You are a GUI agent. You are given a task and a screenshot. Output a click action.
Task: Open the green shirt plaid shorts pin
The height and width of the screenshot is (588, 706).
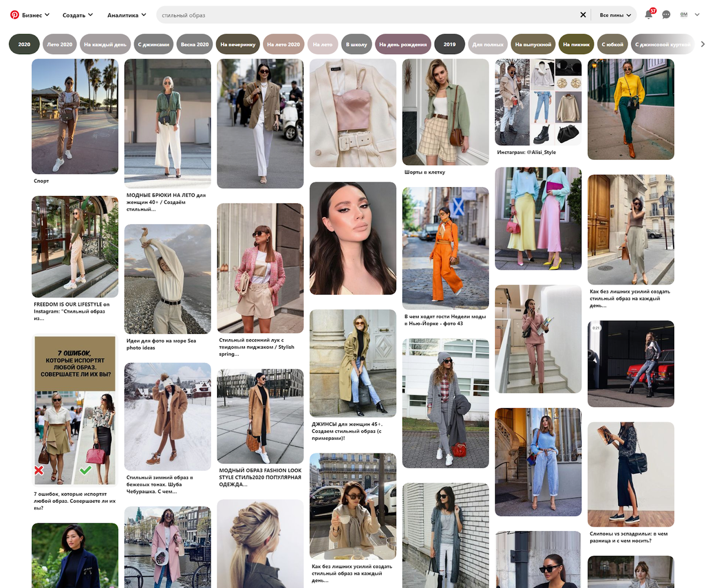445,112
